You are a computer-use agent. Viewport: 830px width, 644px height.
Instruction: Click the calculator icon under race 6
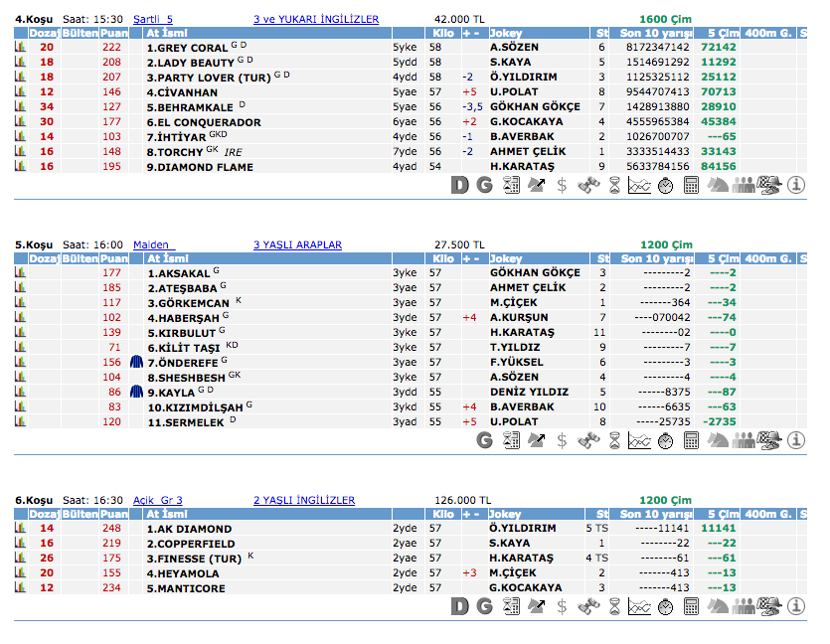(x=692, y=606)
